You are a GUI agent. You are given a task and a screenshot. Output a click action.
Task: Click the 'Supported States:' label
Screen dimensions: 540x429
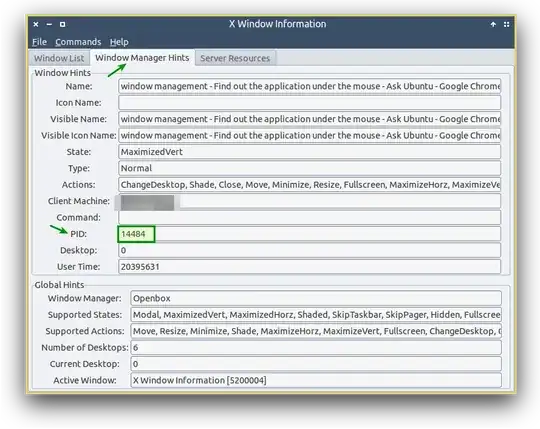[x=85, y=315]
